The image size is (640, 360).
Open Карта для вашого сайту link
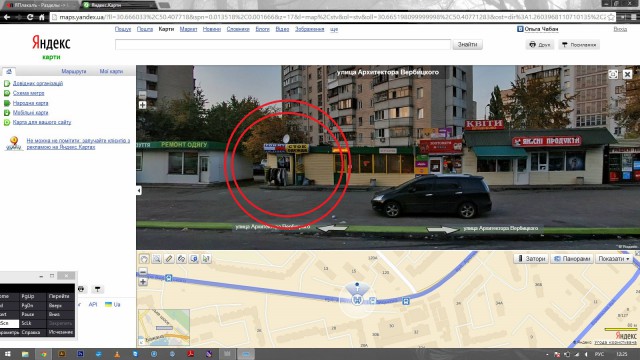coord(42,122)
